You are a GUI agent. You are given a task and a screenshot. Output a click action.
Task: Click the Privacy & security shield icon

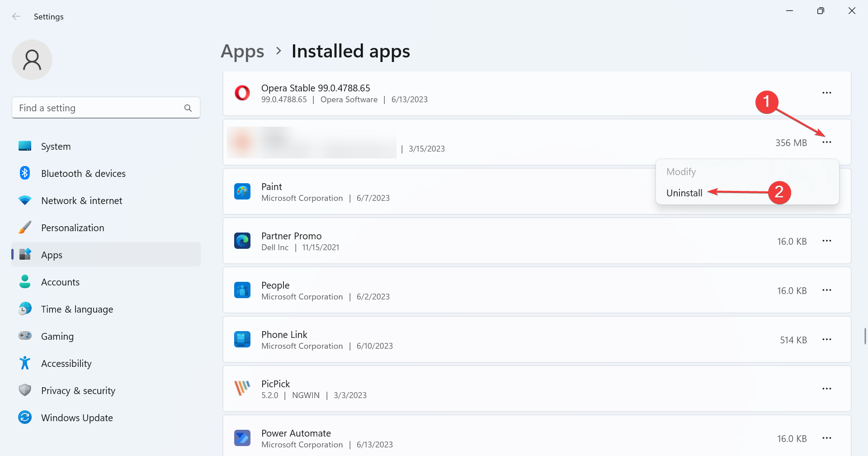pyautogui.click(x=25, y=390)
